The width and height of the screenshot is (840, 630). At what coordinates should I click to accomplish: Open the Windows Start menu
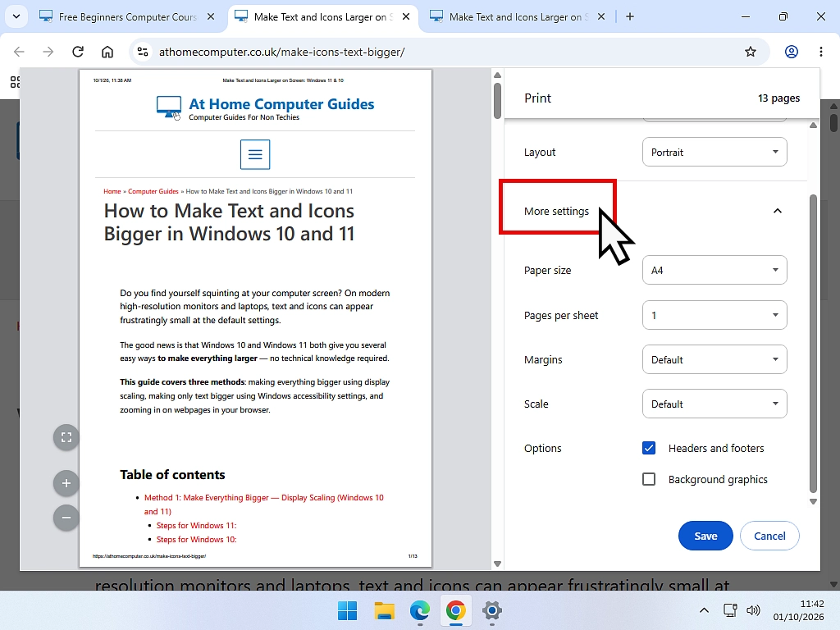click(347, 610)
